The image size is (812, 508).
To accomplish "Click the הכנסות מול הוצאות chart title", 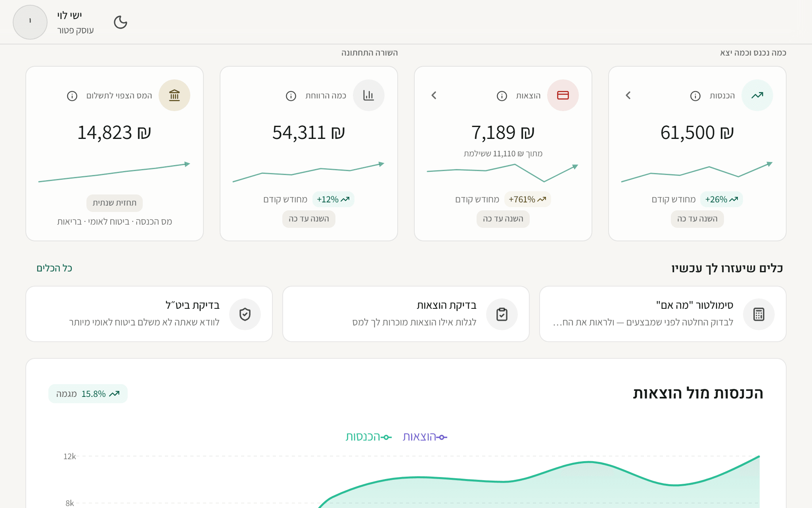I will 698,393.
